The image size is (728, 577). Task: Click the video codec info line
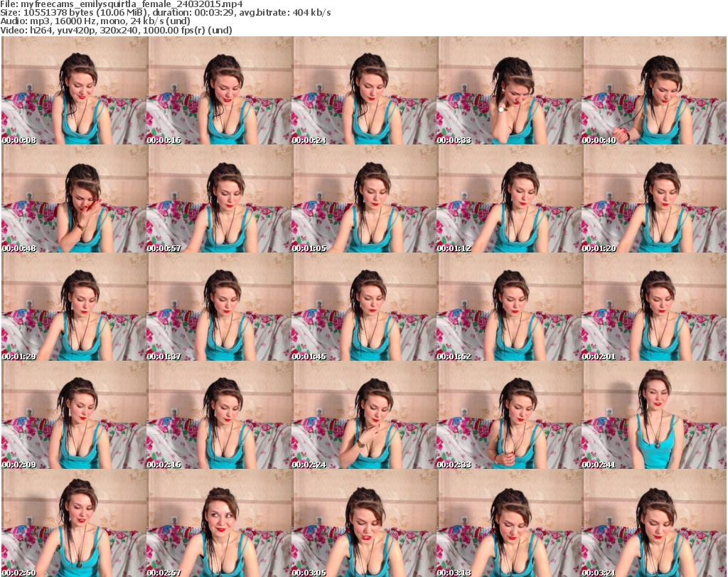(116, 30)
